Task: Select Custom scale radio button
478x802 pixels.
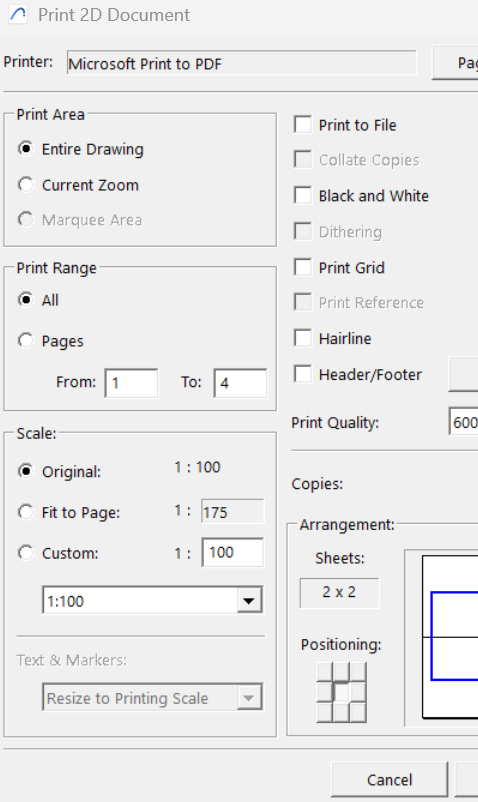Action: (26, 552)
